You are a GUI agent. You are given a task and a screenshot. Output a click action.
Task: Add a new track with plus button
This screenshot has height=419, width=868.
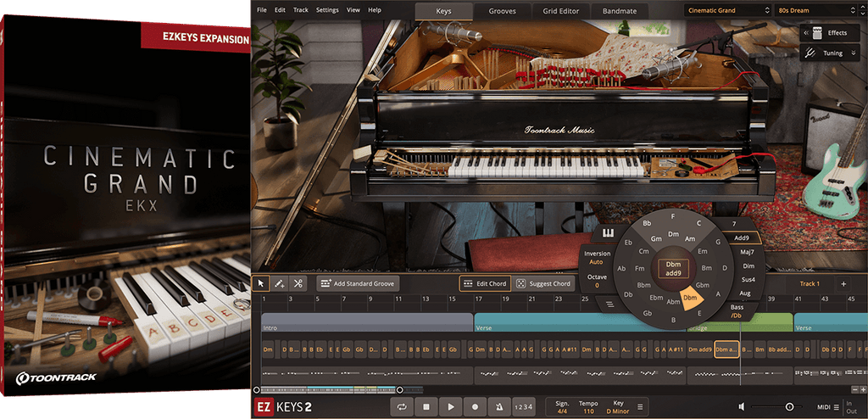(x=843, y=284)
